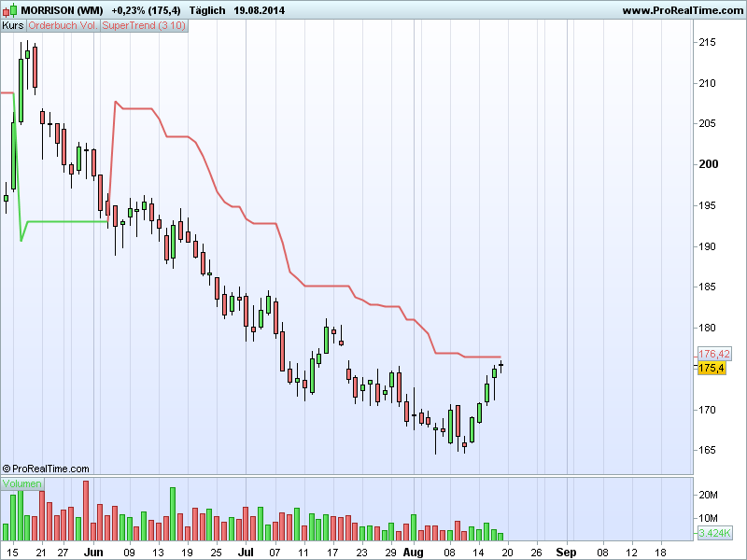Screen dimensions: 747x560
Task: Click the 20M volume axis label
Action: tap(708, 495)
